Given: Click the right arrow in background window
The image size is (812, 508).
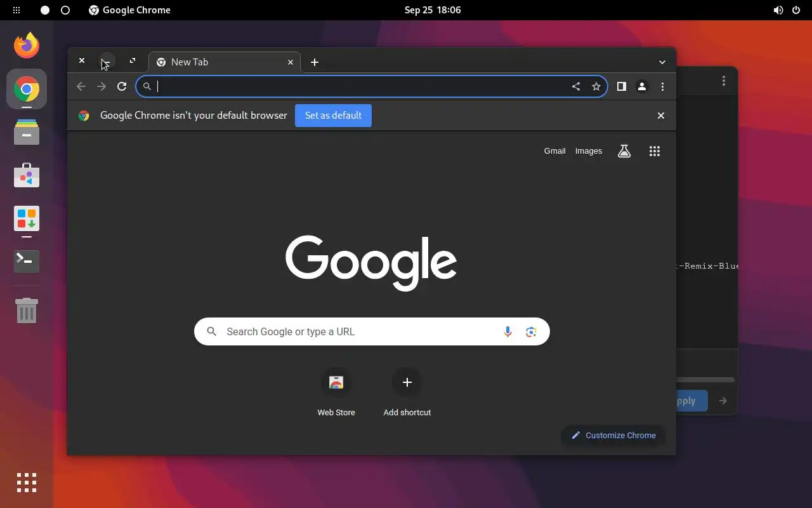Looking at the screenshot, I should point(723,401).
